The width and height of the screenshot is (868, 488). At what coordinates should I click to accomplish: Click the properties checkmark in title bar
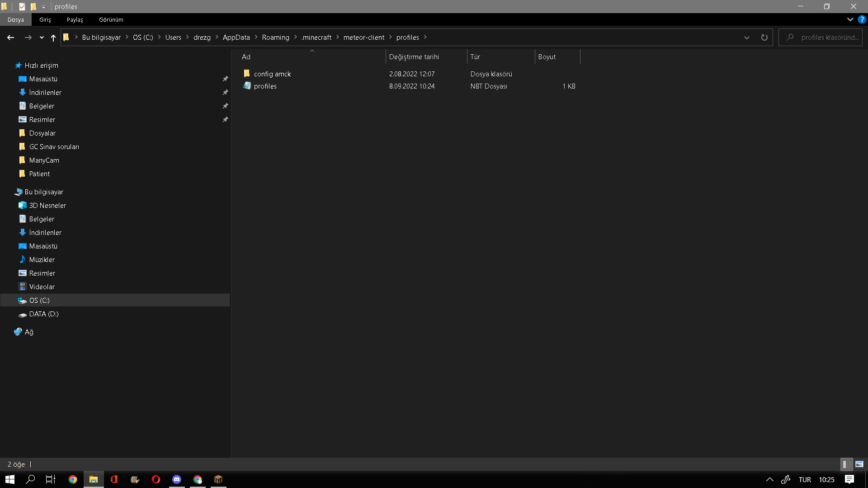22,6
